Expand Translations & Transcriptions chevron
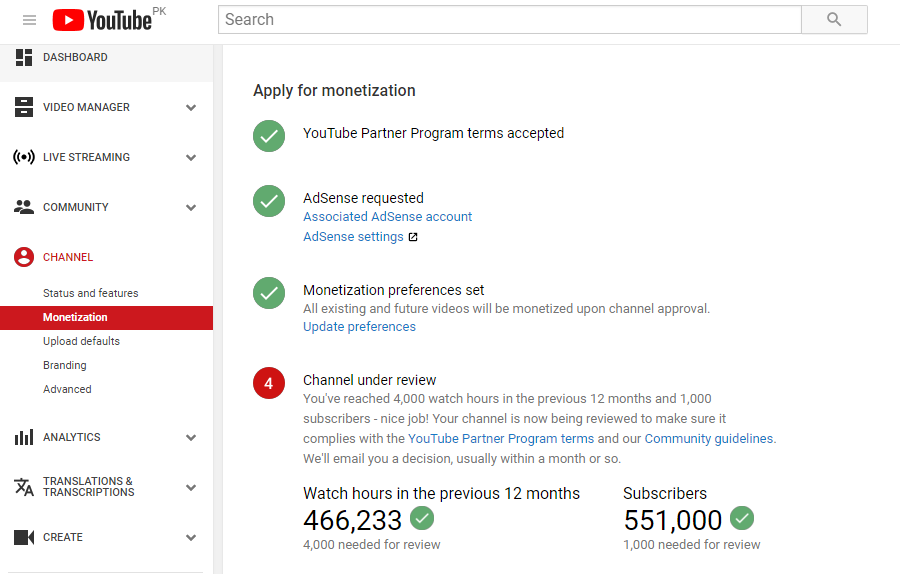This screenshot has width=900, height=574. [x=191, y=487]
